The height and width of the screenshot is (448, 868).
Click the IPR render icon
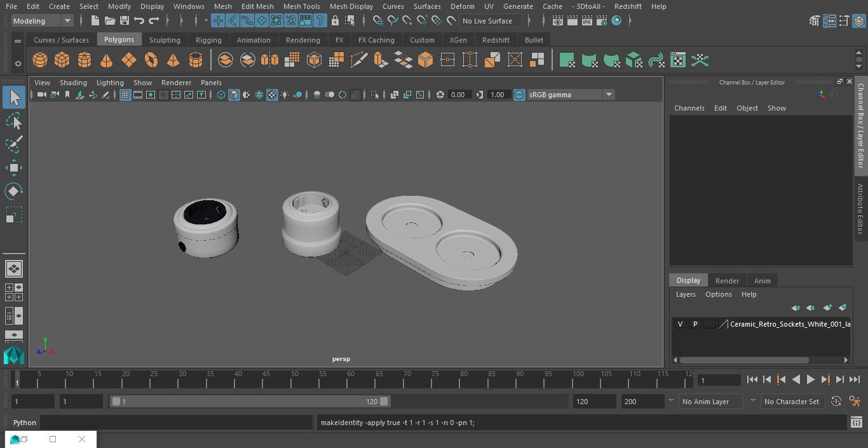(587, 21)
